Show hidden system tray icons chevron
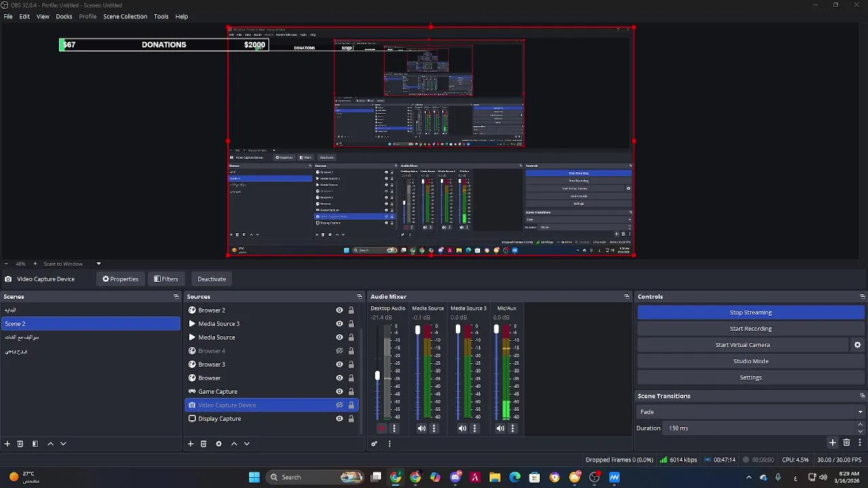 click(x=749, y=477)
